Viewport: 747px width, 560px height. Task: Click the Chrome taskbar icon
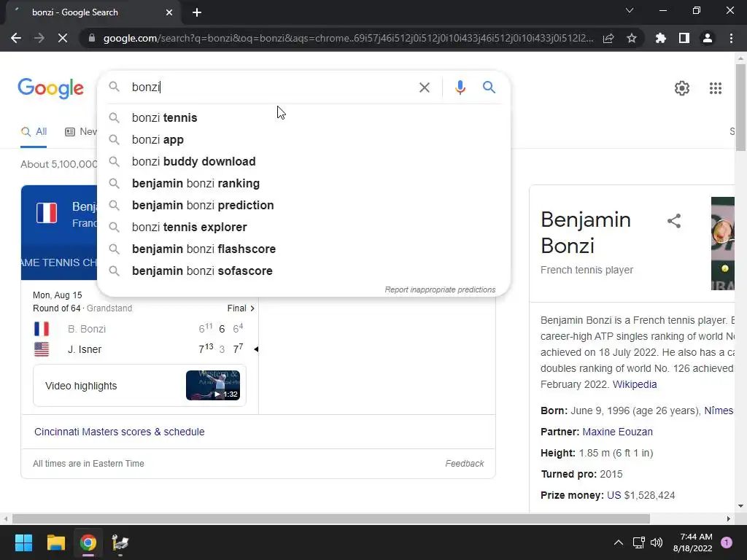tap(88, 542)
